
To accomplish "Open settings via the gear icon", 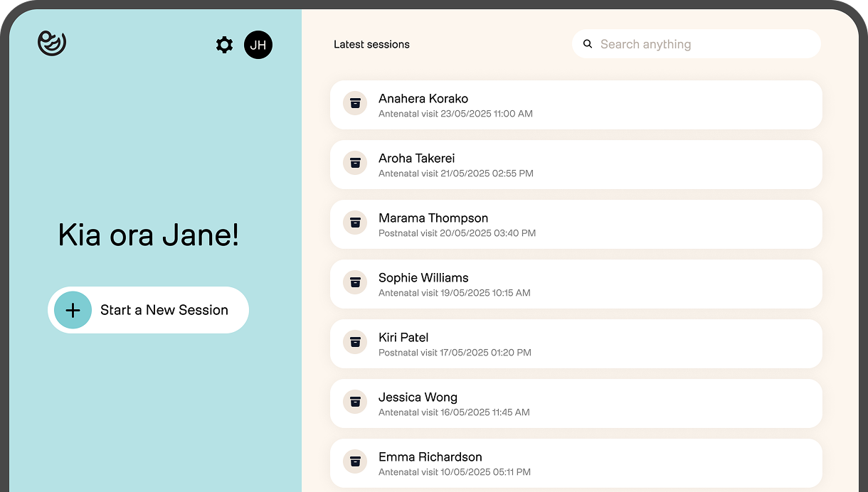I will (x=224, y=45).
